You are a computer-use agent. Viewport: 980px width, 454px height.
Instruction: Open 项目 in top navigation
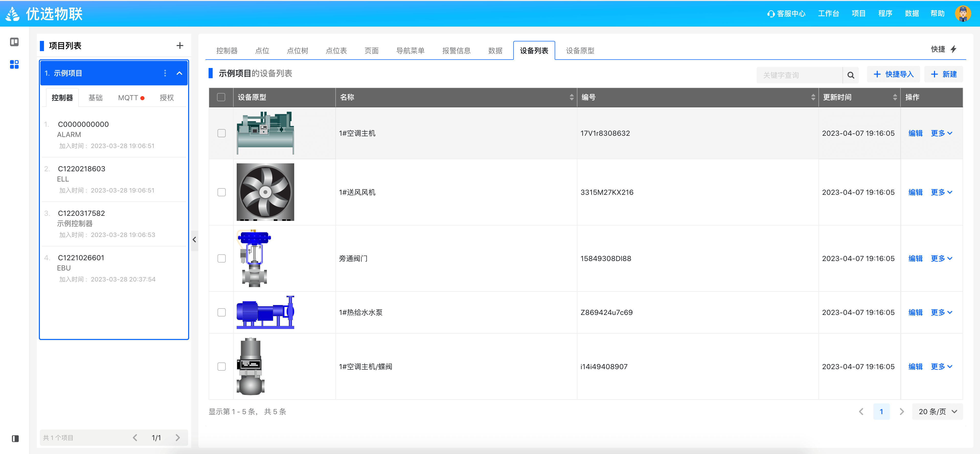(858, 14)
